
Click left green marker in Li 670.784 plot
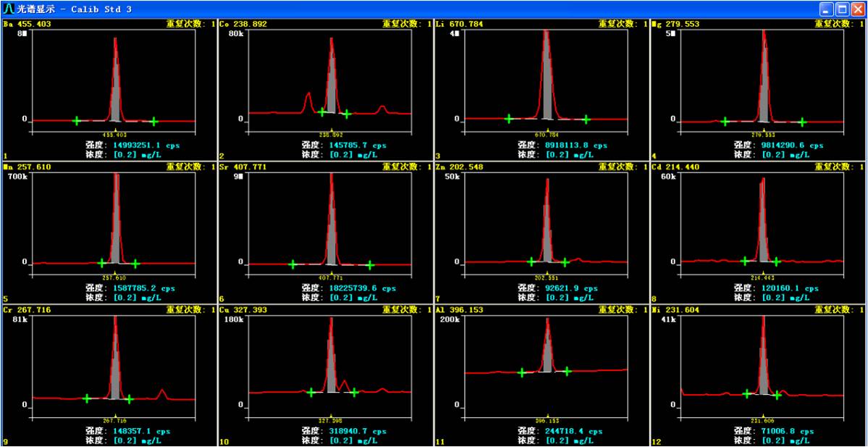(x=508, y=118)
